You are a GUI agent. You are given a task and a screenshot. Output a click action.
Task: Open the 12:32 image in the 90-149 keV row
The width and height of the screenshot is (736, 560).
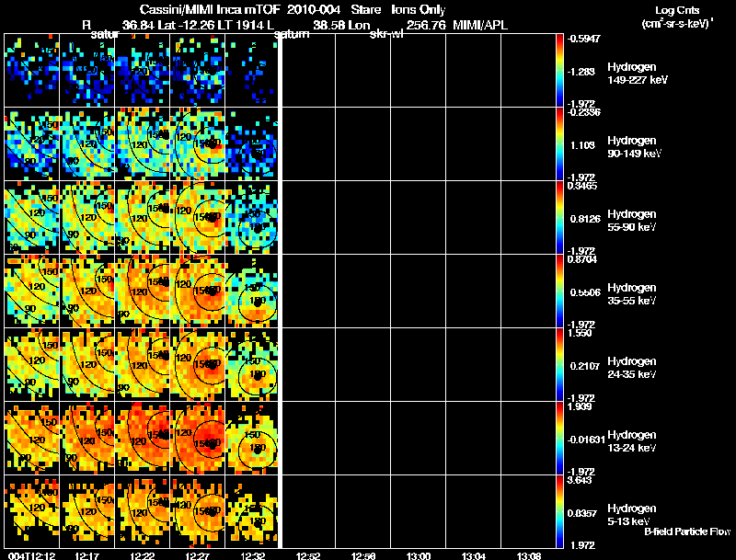(x=252, y=144)
